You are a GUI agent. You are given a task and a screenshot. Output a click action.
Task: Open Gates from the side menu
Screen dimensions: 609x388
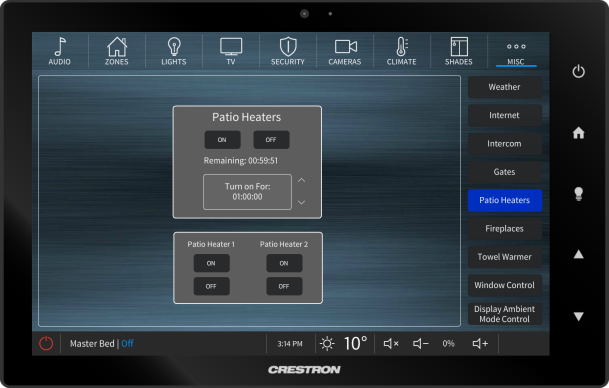pos(505,172)
